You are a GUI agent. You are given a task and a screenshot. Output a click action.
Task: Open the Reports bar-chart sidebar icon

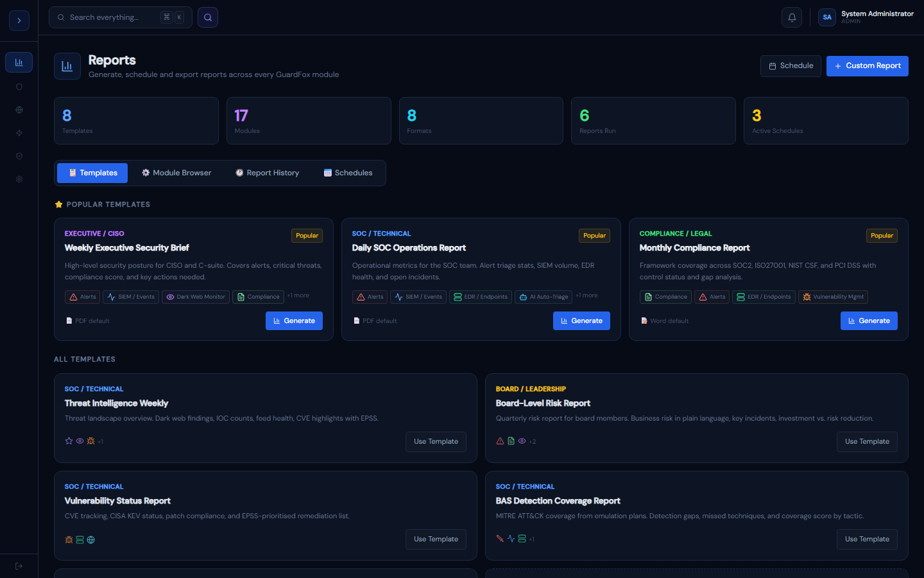click(x=19, y=62)
